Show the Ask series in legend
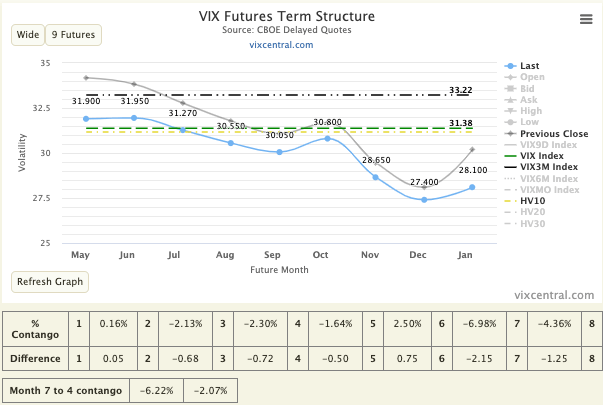Image resolution: width=603 pixels, height=405 pixels. click(x=530, y=100)
